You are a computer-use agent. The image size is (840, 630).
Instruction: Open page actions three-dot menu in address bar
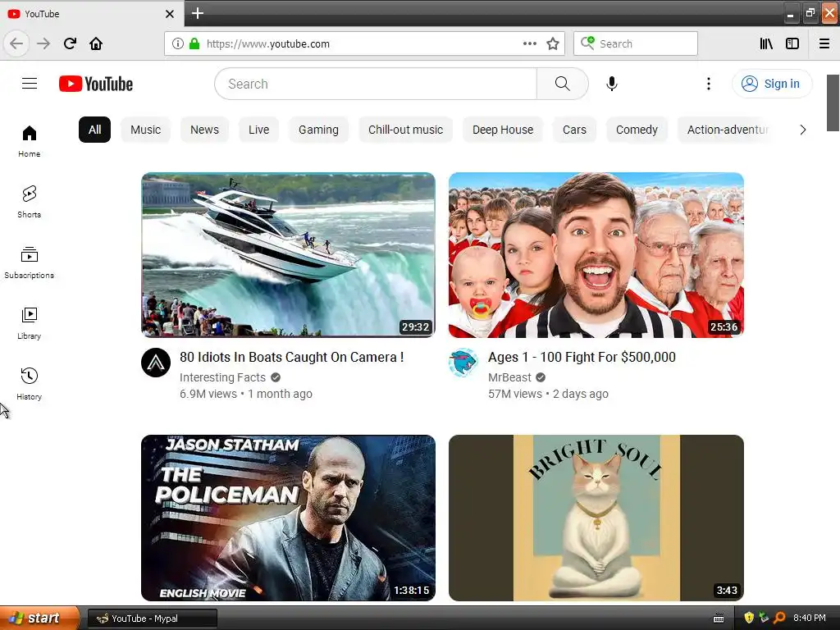click(529, 43)
